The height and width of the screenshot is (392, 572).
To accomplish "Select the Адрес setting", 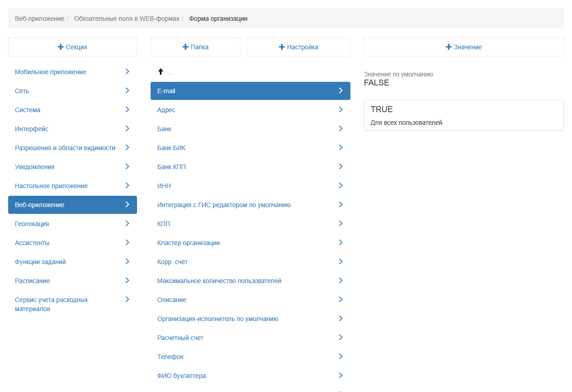I will point(166,110).
